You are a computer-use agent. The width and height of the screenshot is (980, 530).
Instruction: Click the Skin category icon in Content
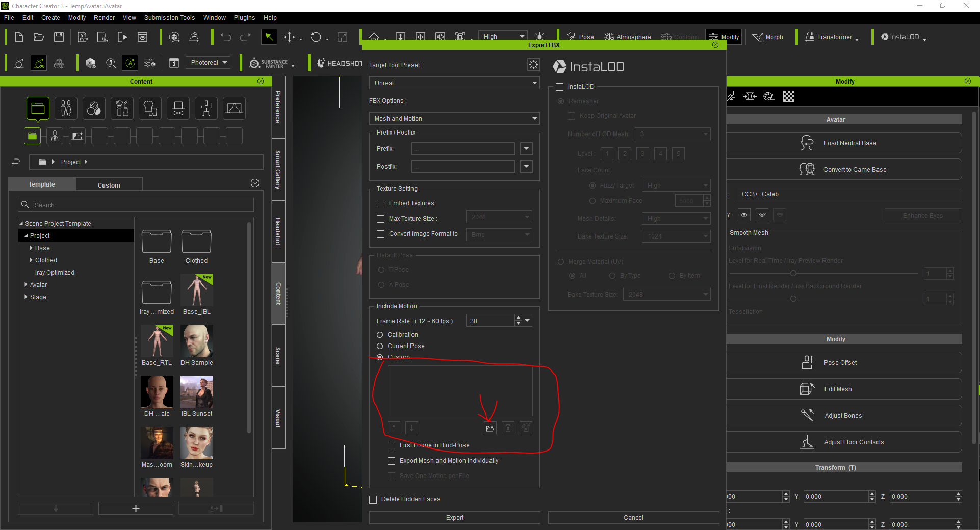(x=94, y=108)
